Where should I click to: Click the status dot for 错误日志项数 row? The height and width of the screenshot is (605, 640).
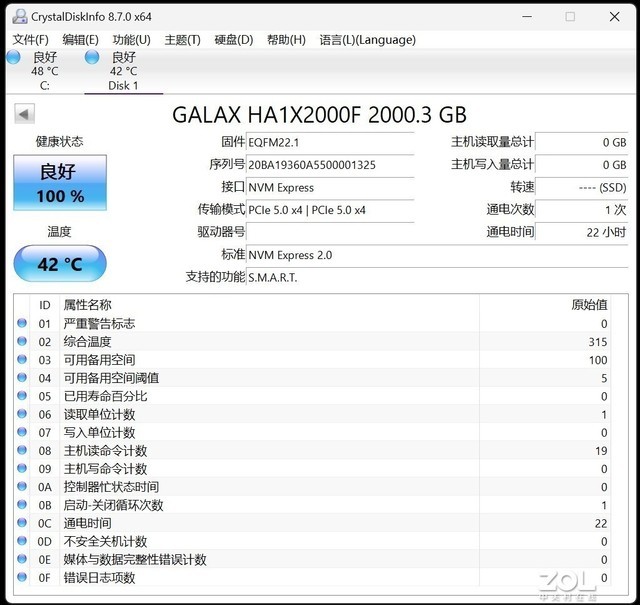(22, 578)
